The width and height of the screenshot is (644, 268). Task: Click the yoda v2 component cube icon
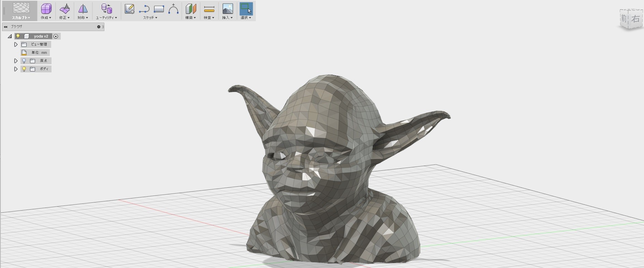coord(27,36)
